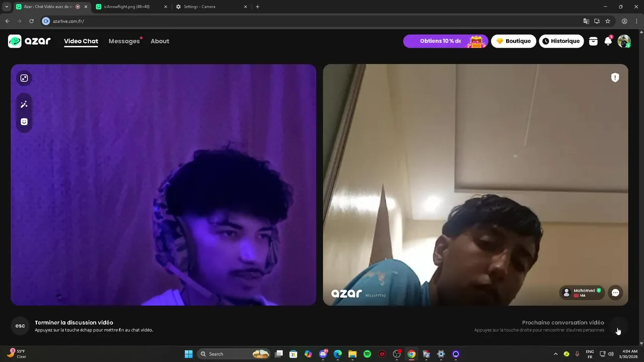Open the Chrome profile icon

point(624,21)
